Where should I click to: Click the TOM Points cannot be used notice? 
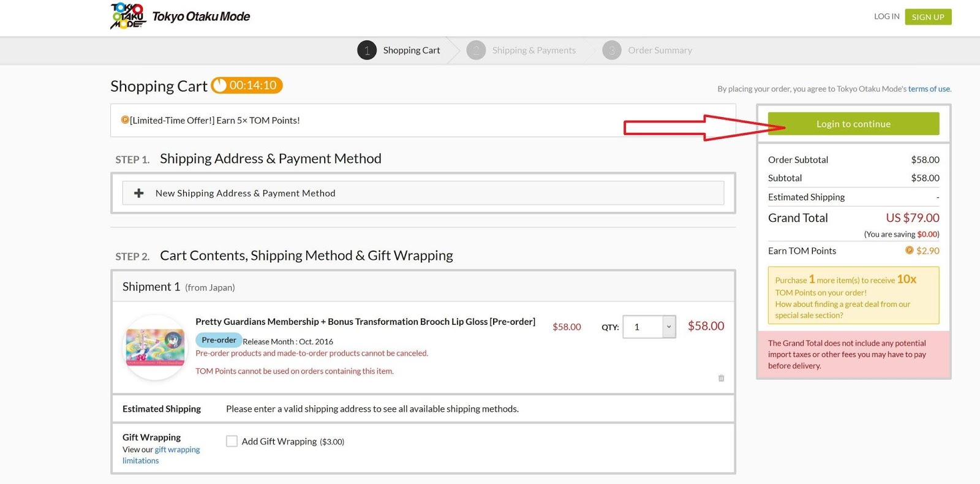click(x=295, y=371)
